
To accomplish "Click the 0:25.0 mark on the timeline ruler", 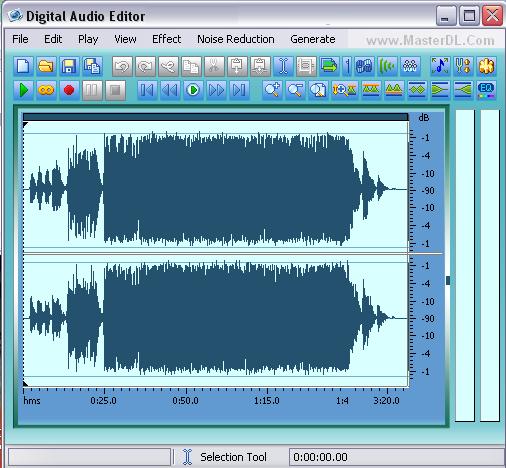I will [104, 400].
